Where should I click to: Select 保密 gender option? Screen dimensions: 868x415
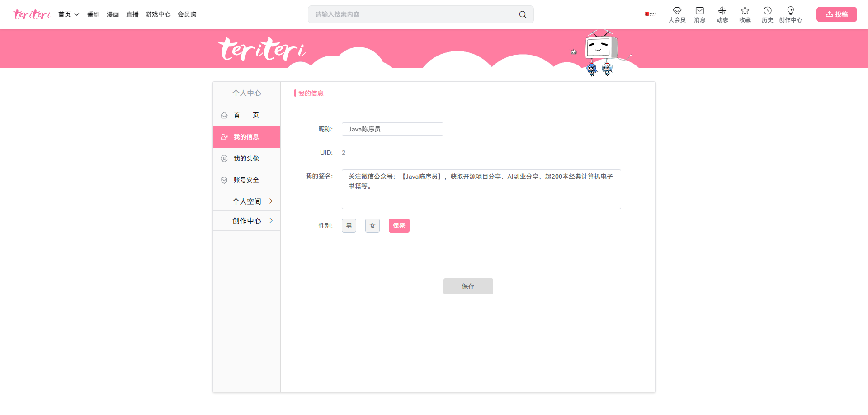point(399,226)
